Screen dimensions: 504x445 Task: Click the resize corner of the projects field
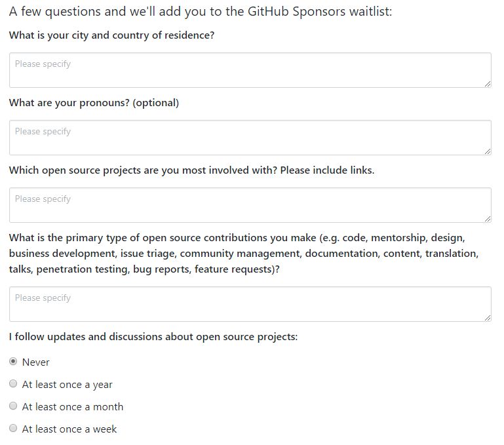(488, 219)
